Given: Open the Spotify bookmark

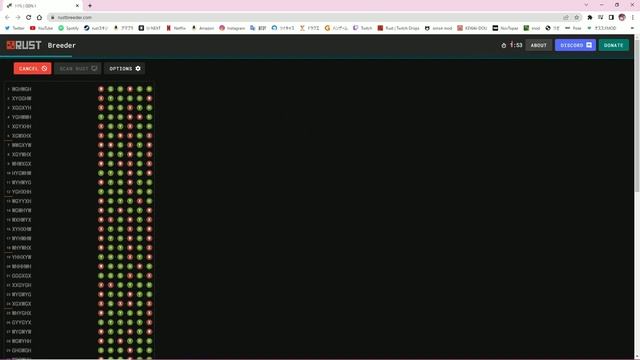Looking at the screenshot, I should (69, 28).
